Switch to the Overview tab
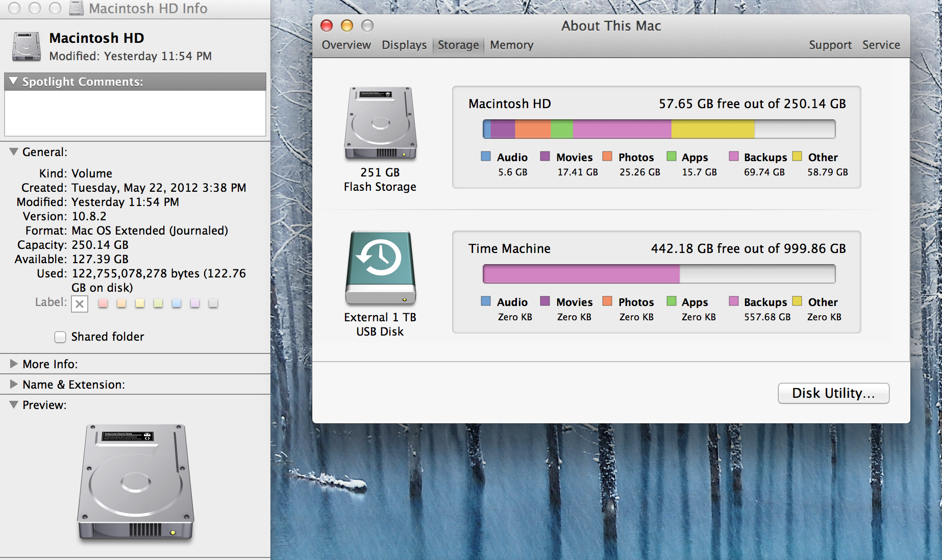This screenshot has height=560, width=942. tap(346, 45)
